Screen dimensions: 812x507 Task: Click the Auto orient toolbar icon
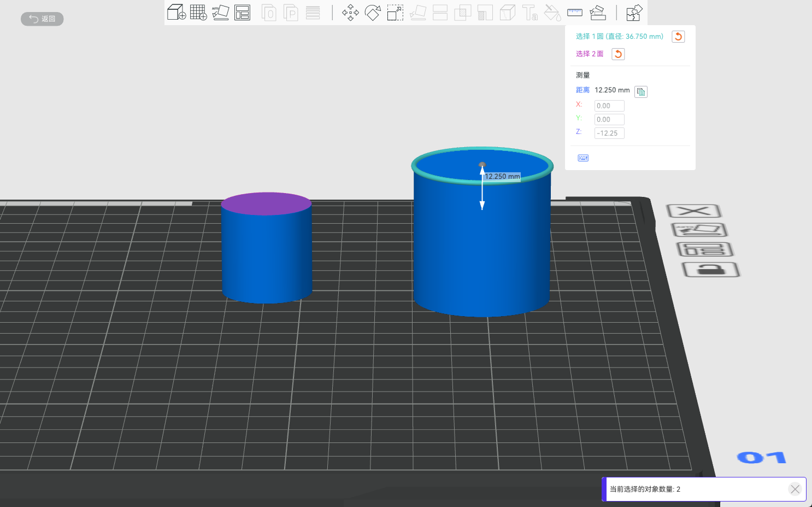[x=220, y=12]
